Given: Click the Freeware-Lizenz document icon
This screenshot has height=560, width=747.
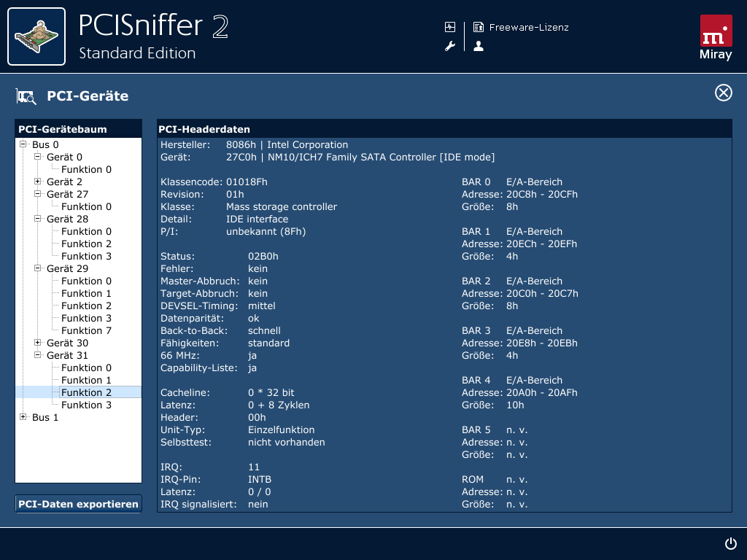Looking at the screenshot, I should coord(479,26).
